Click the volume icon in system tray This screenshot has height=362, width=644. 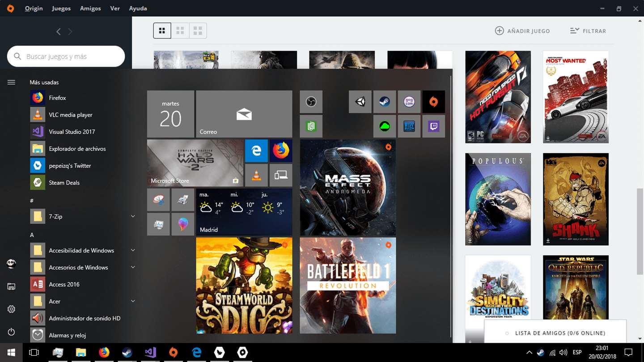point(563,353)
